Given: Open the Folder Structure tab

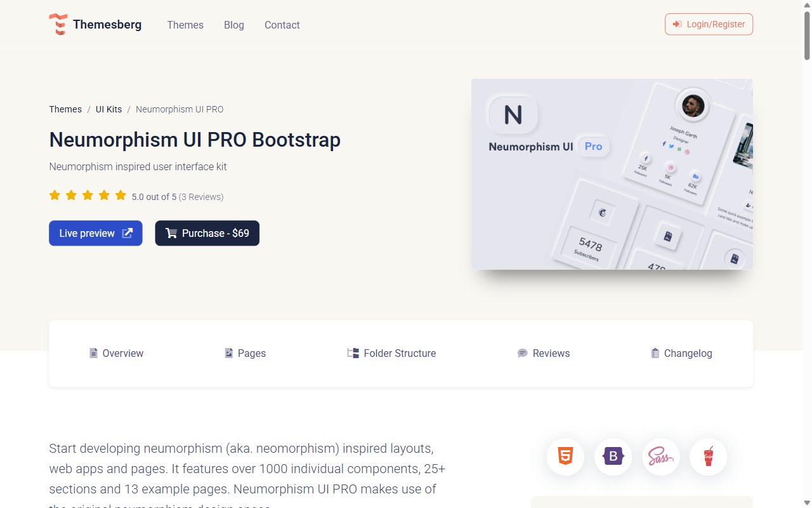Looking at the screenshot, I should (x=391, y=353).
